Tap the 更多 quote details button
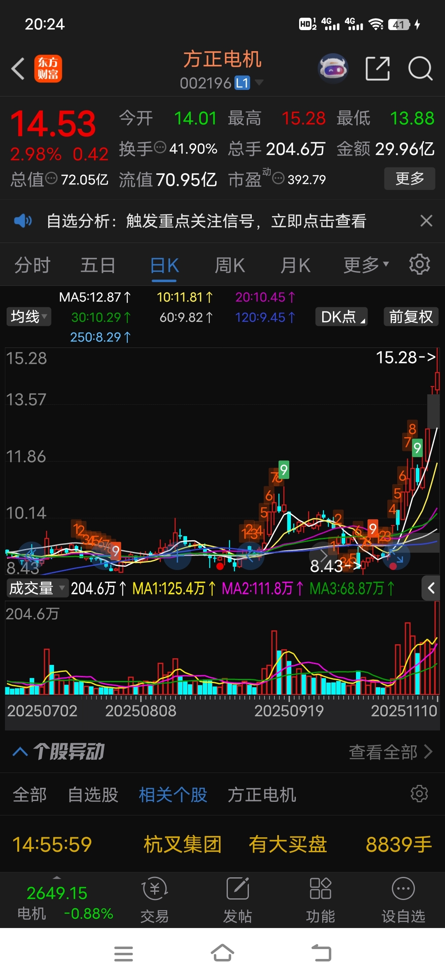This screenshot has height=980, width=445. [x=410, y=179]
